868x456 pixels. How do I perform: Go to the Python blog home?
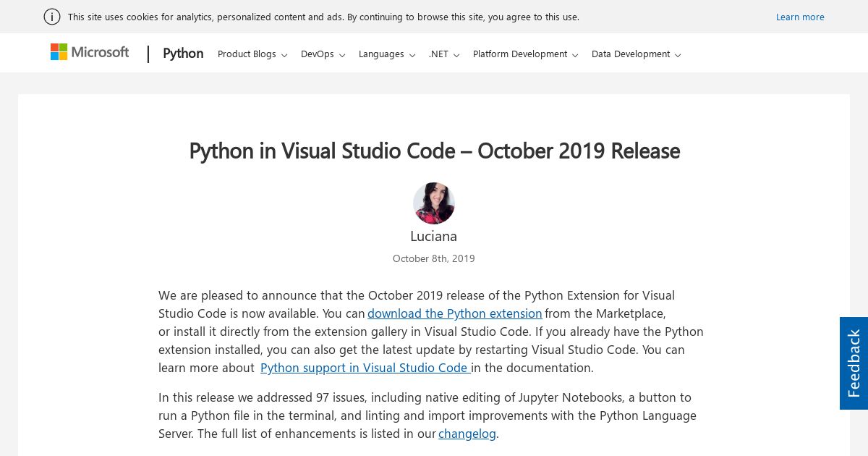coord(183,54)
